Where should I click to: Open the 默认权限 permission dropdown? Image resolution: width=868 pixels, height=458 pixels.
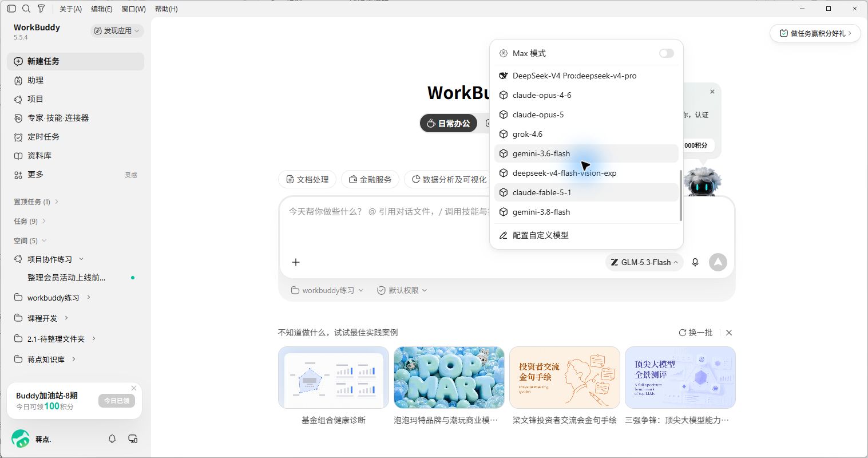[x=402, y=290]
